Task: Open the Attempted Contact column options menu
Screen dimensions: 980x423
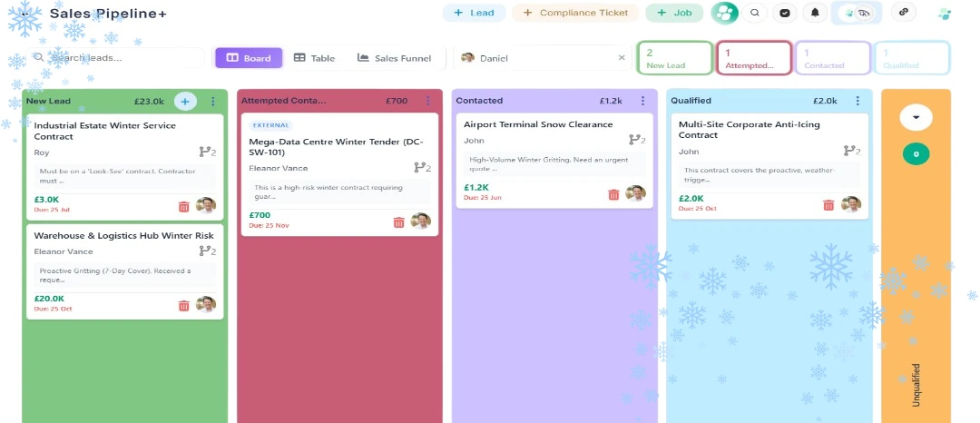Action: [428, 101]
